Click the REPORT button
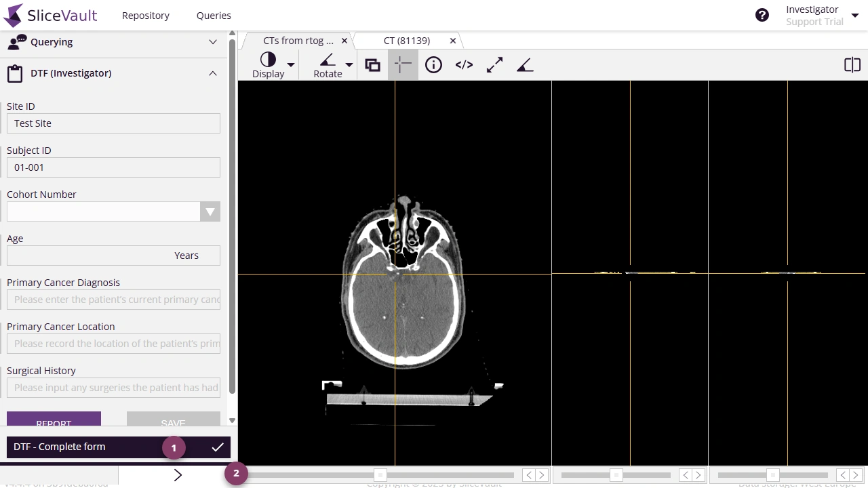 tap(54, 420)
